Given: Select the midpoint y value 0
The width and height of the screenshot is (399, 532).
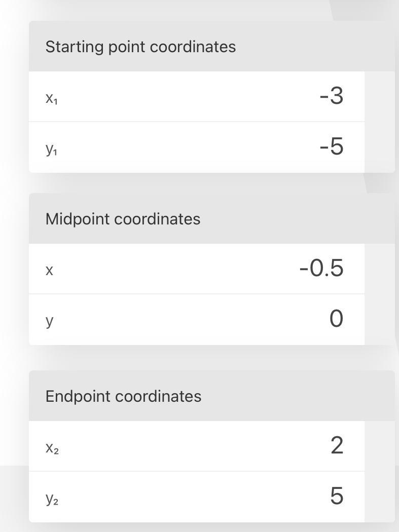Looking at the screenshot, I should [x=336, y=319].
